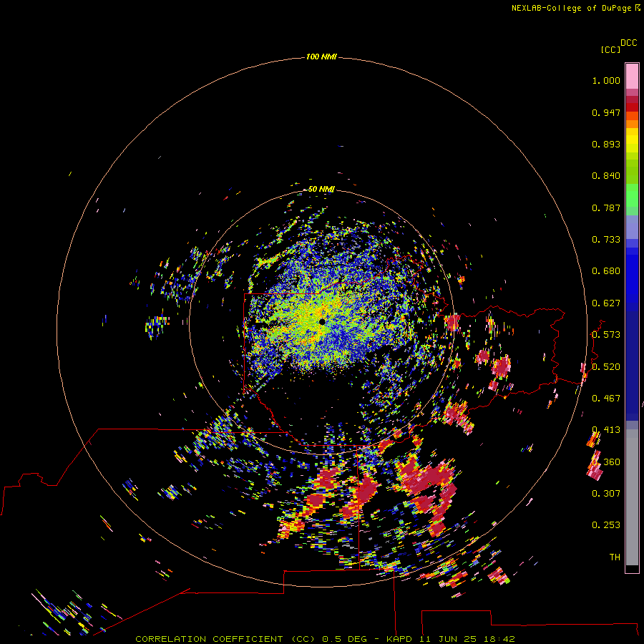
Task: Click the 0.680 scale value
Action: 606,271
